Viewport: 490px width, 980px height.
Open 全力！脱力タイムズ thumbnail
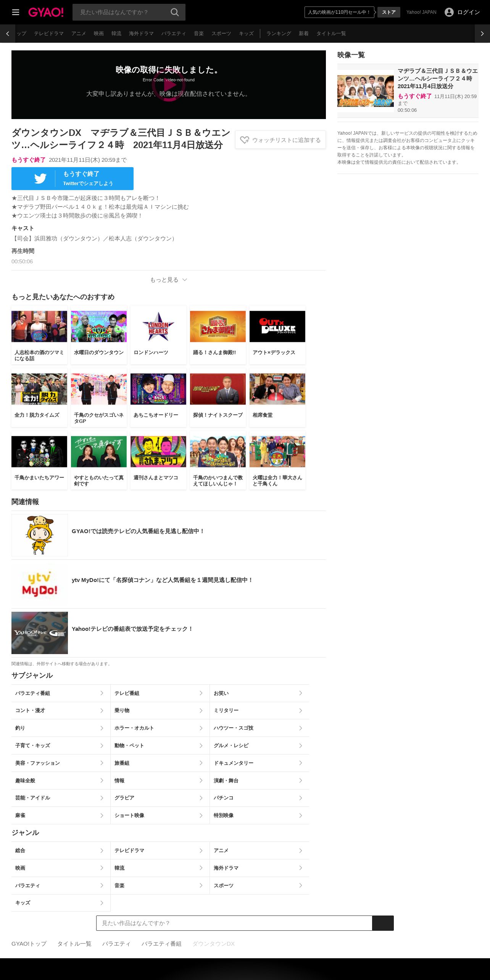click(x=39, y=389)
